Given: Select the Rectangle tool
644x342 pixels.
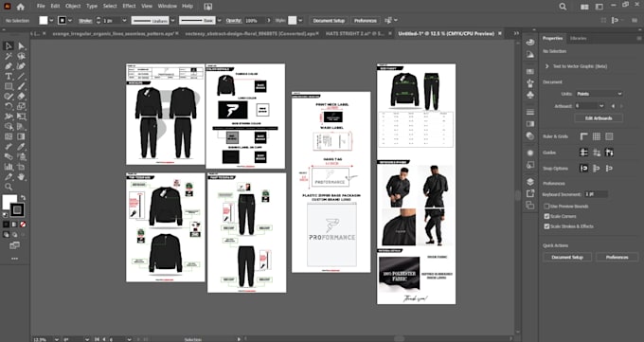Looking at the screenshot, I should pyautogui.click(x=9, y=86).
